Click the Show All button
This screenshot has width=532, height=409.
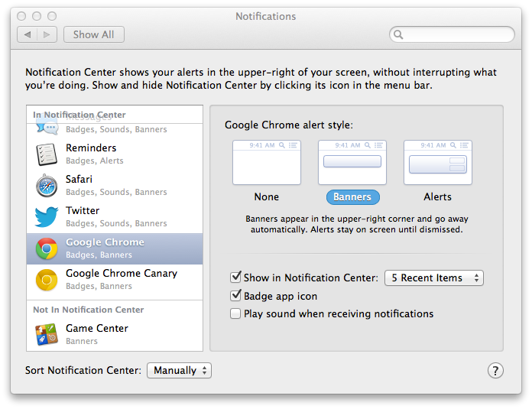[x=94, y=34]
